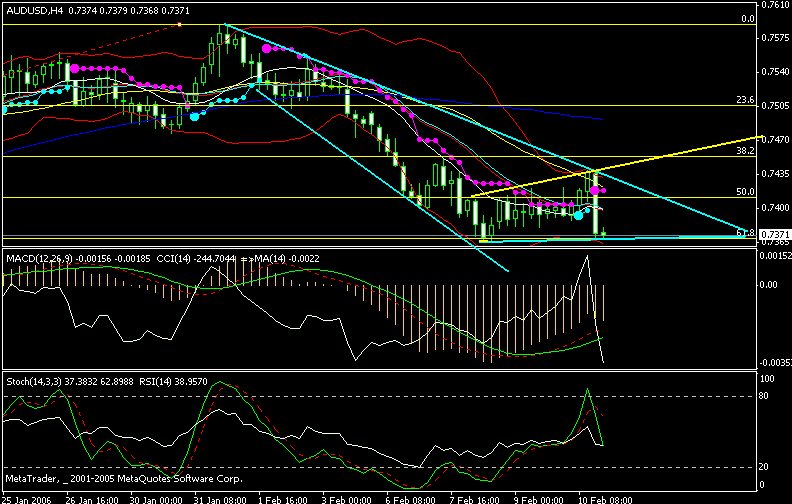The height and width of the screenshot is (504, 792).
Task: Click the CCI(14) -244.7044 label
Action: [x=196, y=259]
